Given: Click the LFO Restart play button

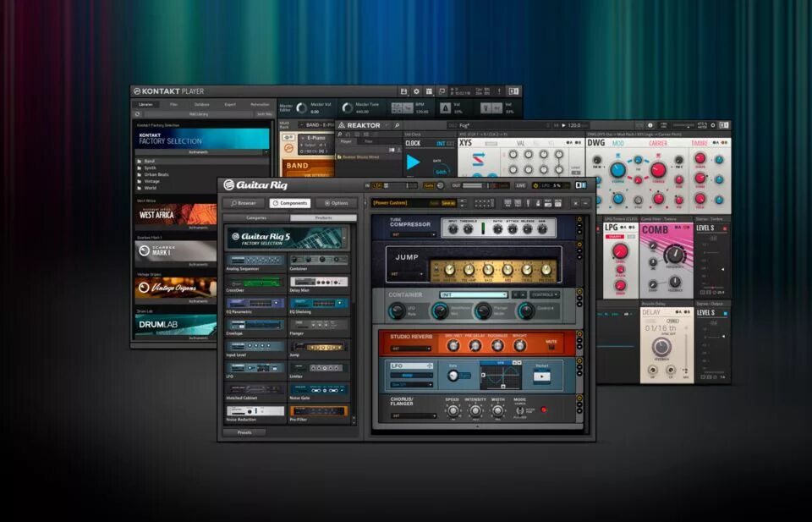Looking at the screenshot, I should point(541,376).
